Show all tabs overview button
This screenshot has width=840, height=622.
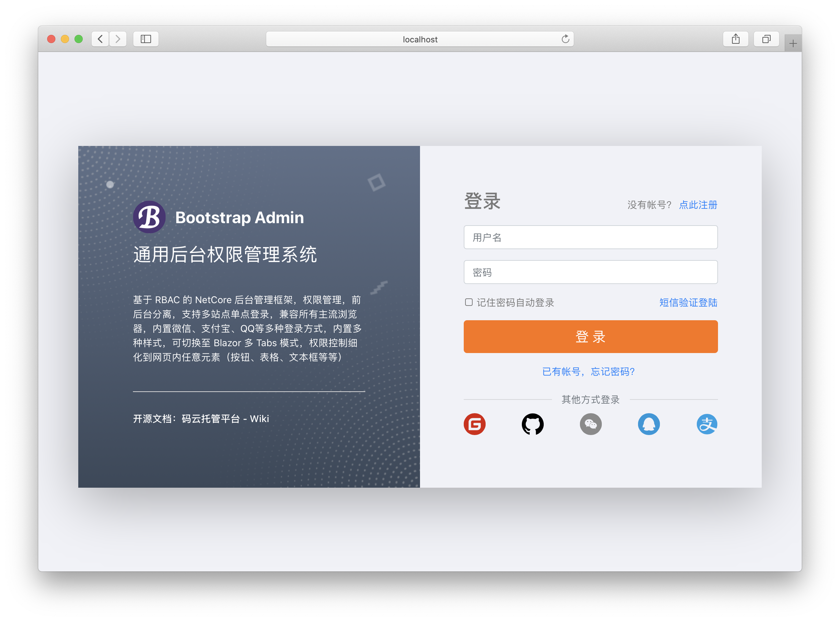pos(766,39)
